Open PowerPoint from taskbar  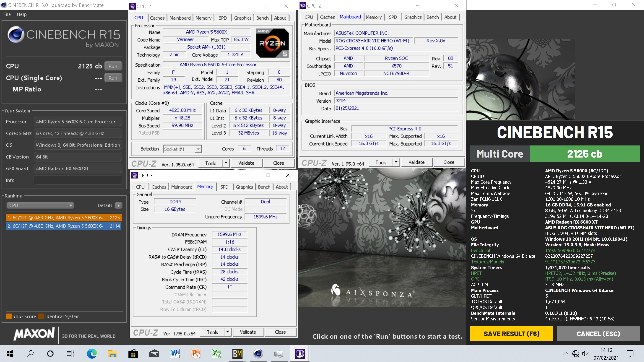click(196, 353)
